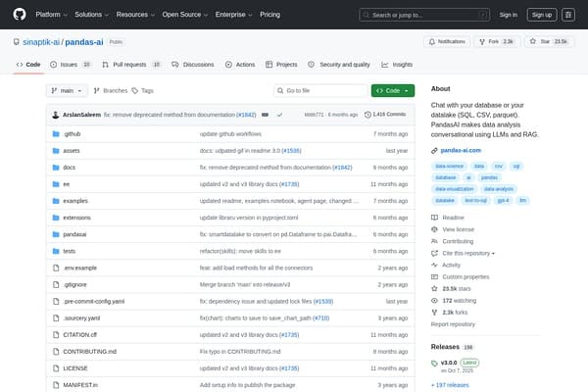Open the main branch selector
Screen dimensions: 588x392
(x=67, y=91)
